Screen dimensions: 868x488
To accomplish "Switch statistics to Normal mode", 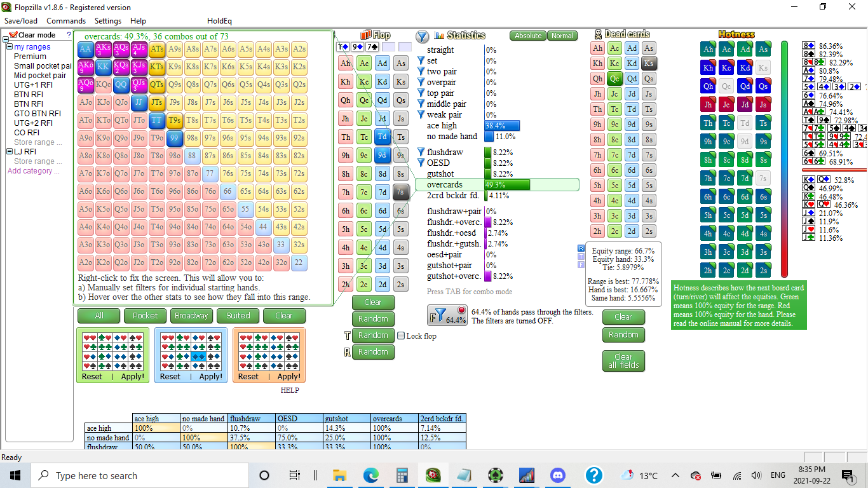I will [x=562, y=36].
